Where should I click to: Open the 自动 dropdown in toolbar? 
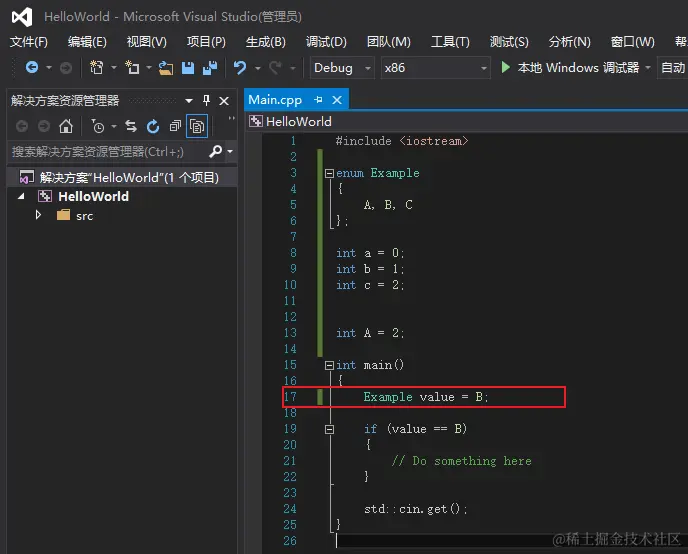[673, 68]
